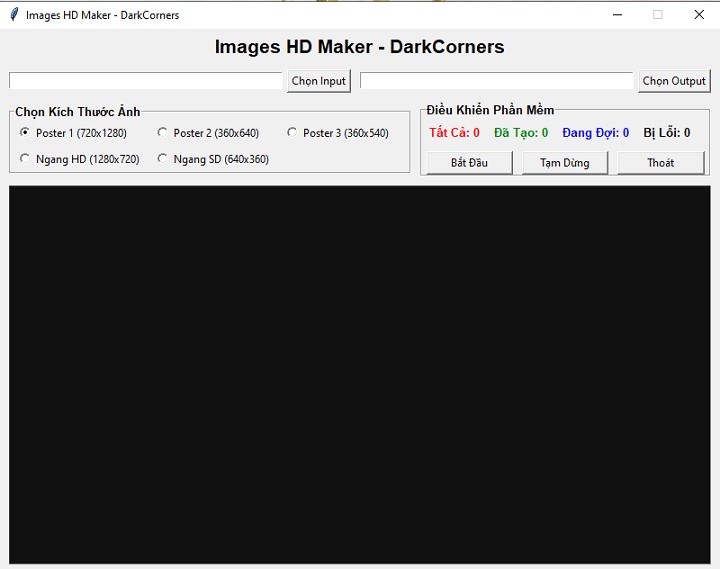Image resolution: width=720 pixels, height=569 pixels.
Task: Click the output path text field
Action: click(x=496, y=81)
